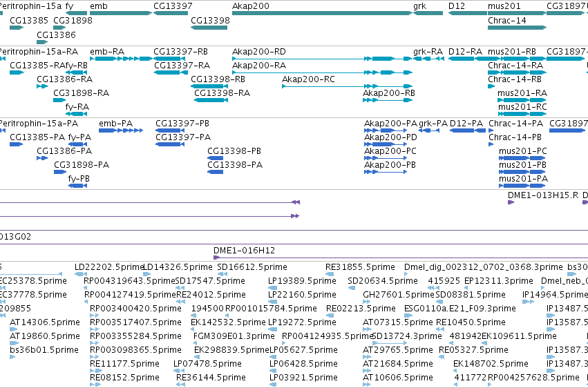Viewport: 588px width, 388px height.
Task: Select Chrac-14-RB transcript
Action: [x=491, y=86]
